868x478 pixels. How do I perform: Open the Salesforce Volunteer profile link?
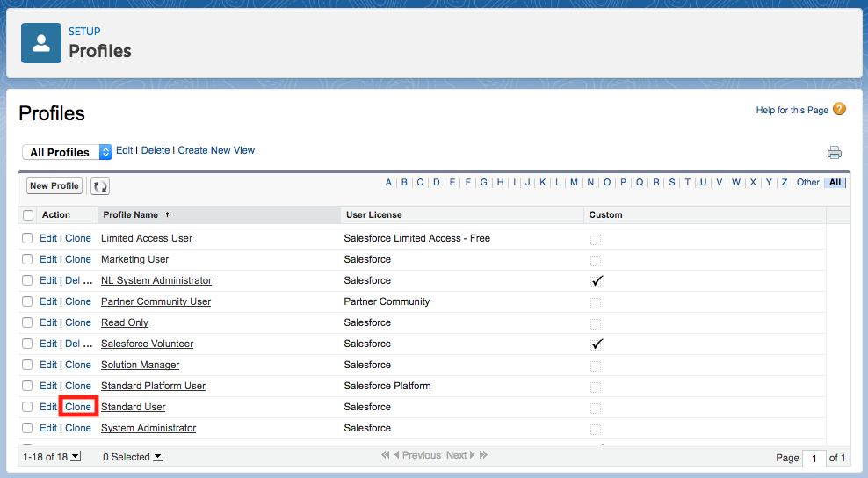point(148,344)
